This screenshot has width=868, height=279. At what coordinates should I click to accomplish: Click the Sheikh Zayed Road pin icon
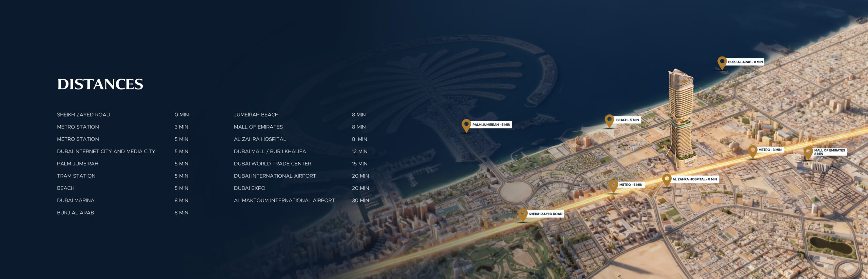tap(522, 214)
